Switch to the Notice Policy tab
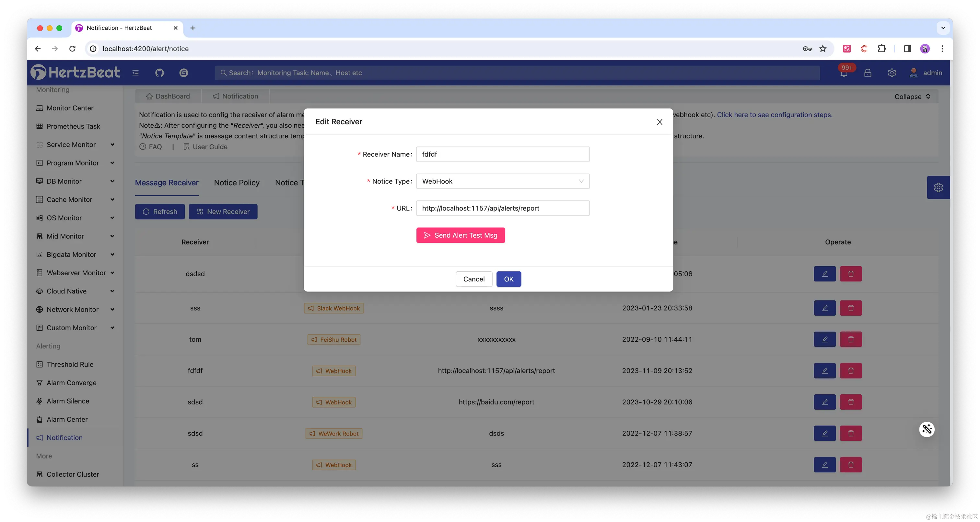The height and width of the screenshot is (522, 980). [x=237, y=183]
